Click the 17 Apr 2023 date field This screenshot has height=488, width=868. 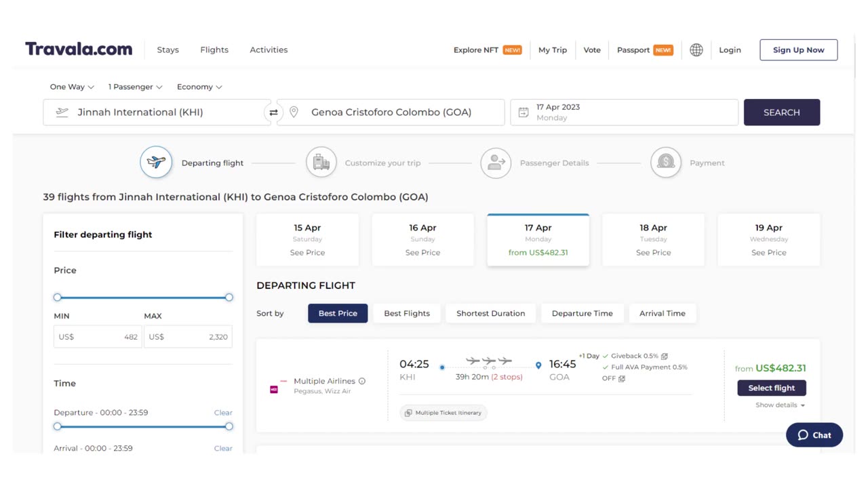[624, 113]
